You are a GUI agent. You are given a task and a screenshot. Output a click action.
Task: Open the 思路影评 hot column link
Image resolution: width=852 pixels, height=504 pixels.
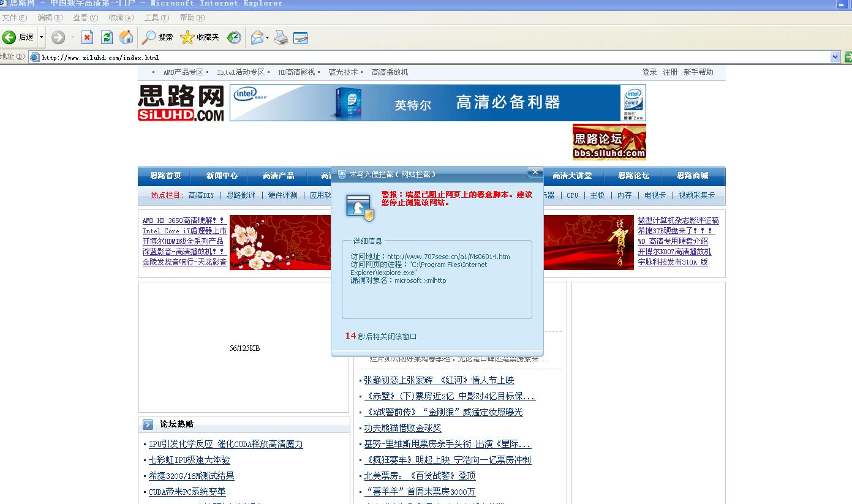pos(241,195)
